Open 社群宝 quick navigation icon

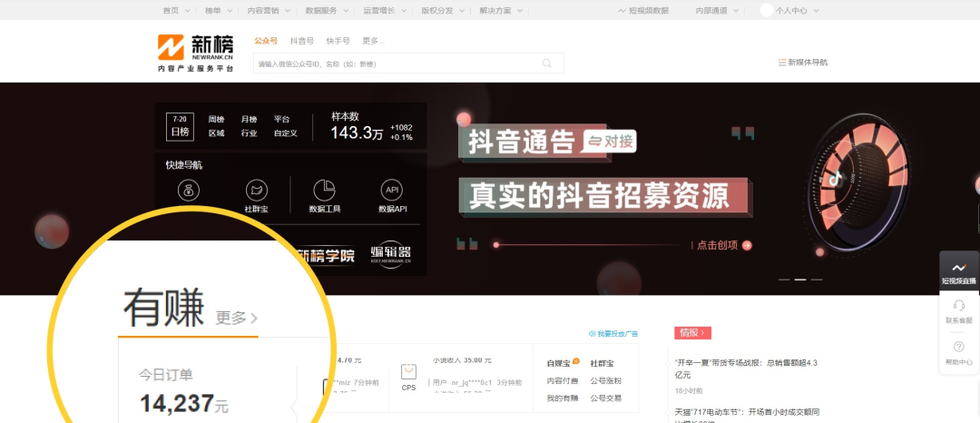point(257,191)
